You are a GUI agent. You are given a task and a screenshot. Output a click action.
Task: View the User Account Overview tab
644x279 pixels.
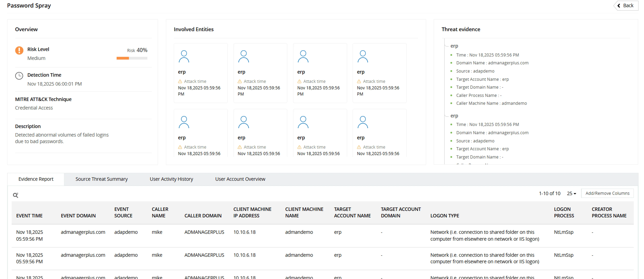point(240,179)
